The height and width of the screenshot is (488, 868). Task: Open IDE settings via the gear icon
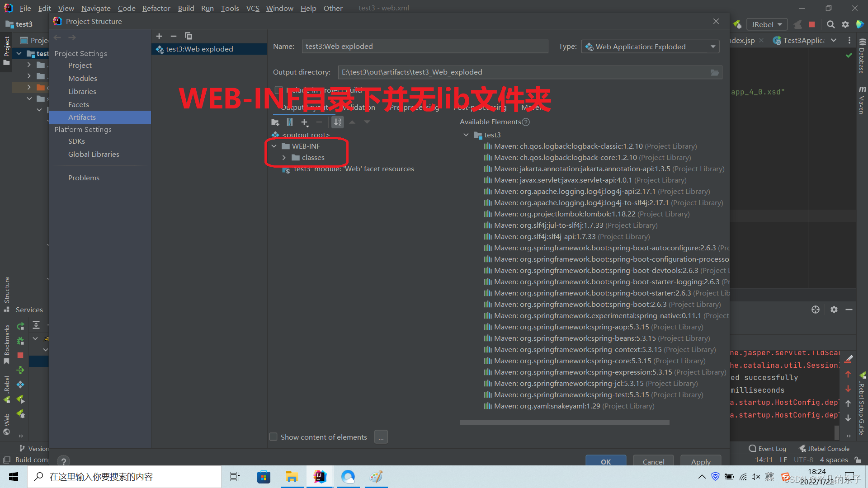[845, 24]
